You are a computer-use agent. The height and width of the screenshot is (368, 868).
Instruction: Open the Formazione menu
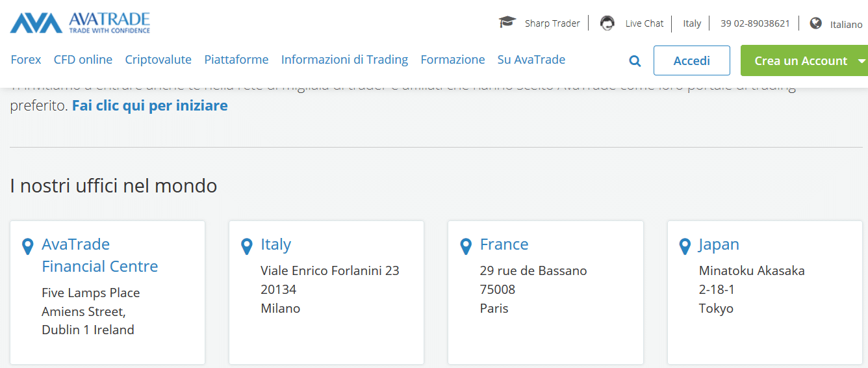point(453,60)
